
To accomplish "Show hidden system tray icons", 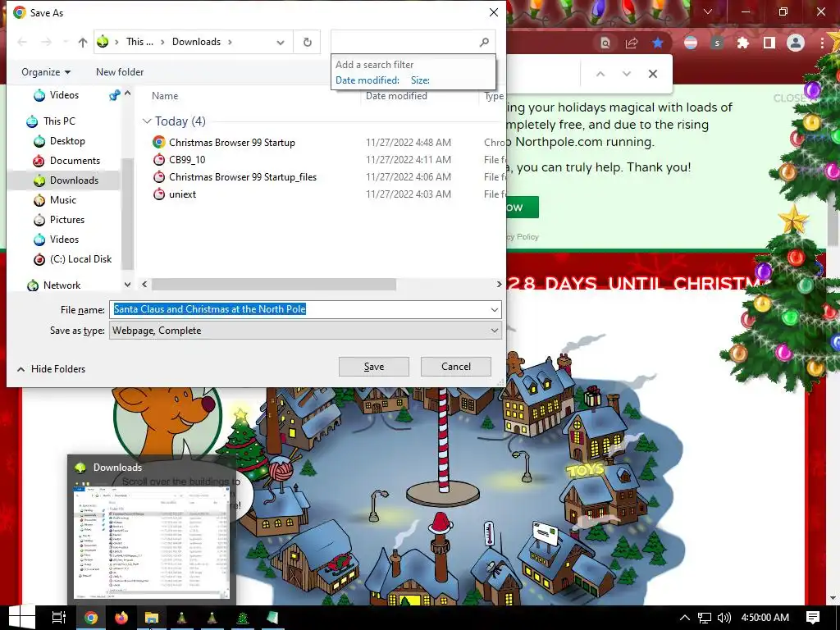I will click(x=685, y=618).
